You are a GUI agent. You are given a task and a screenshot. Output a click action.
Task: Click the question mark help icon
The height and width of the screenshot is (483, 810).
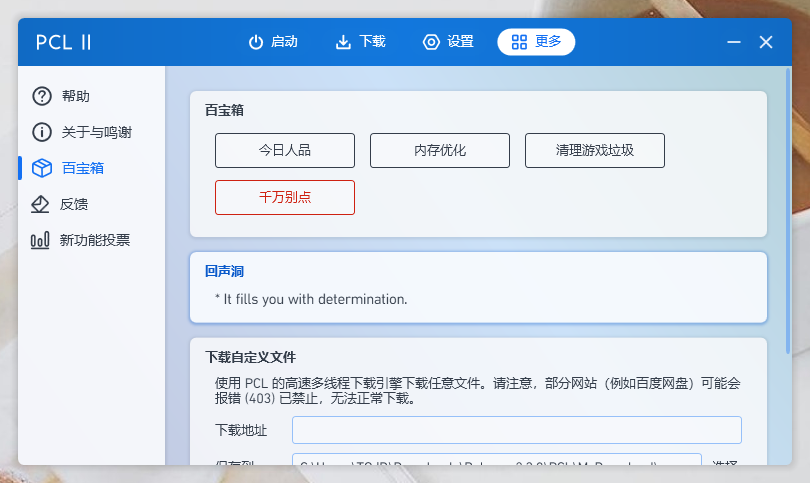[42, 96]
